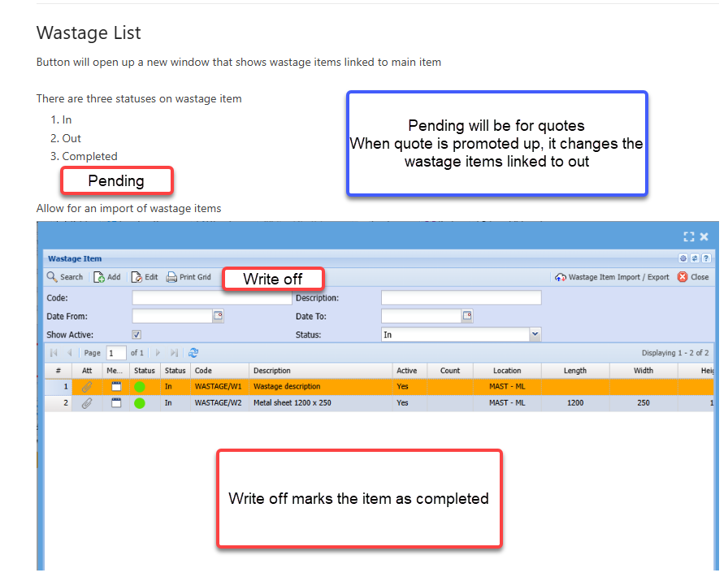Sort by the Count column header

point(450,371)
